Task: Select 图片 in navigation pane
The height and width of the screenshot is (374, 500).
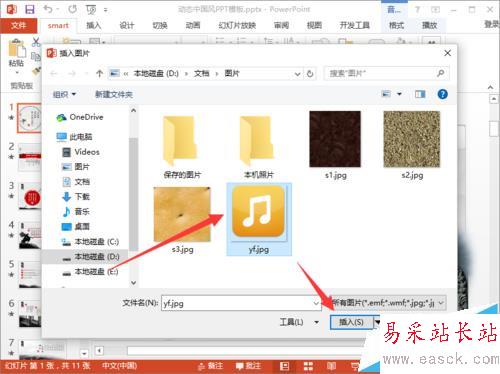Action: click(76, 167)
